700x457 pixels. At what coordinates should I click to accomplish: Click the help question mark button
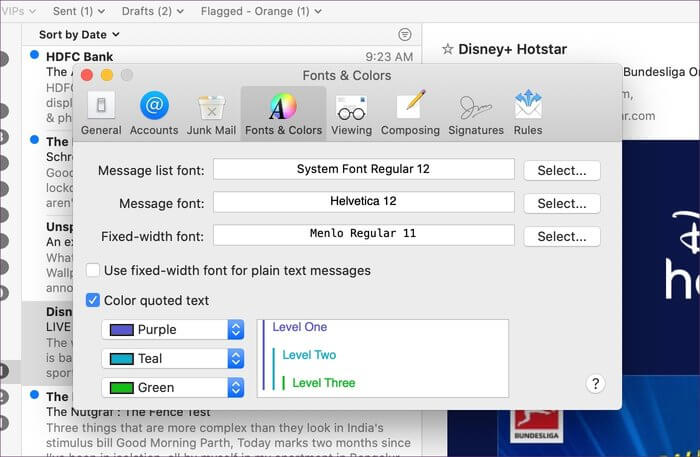(596, 384)
